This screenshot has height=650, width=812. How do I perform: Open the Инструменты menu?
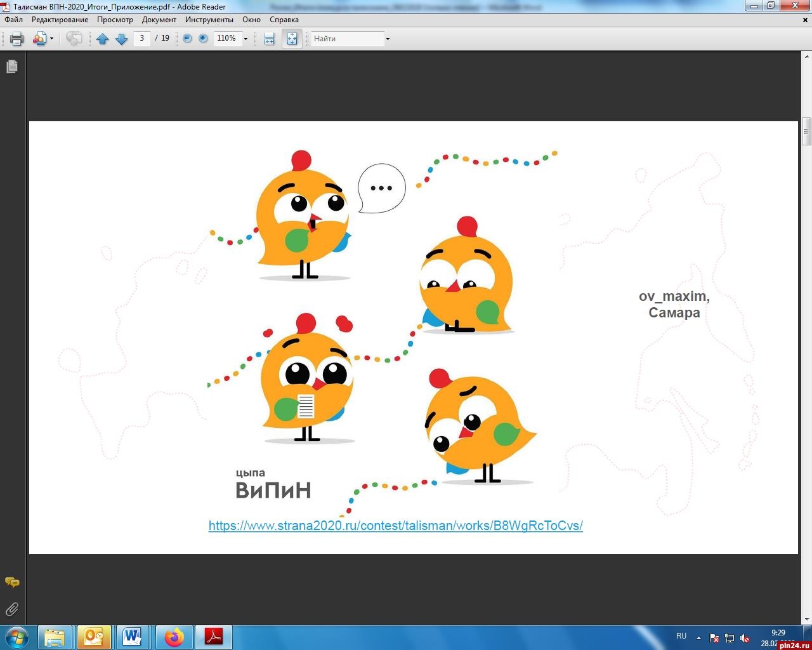(x=209, y=20)
